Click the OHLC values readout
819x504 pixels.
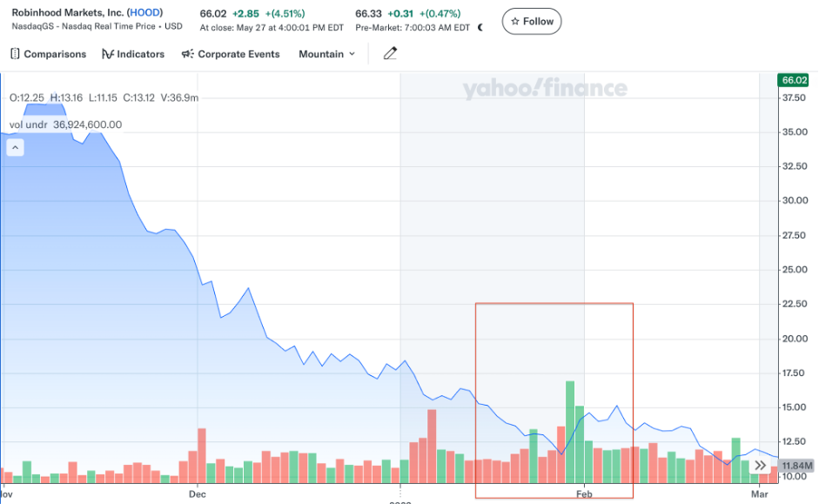(x=104, y=97)
